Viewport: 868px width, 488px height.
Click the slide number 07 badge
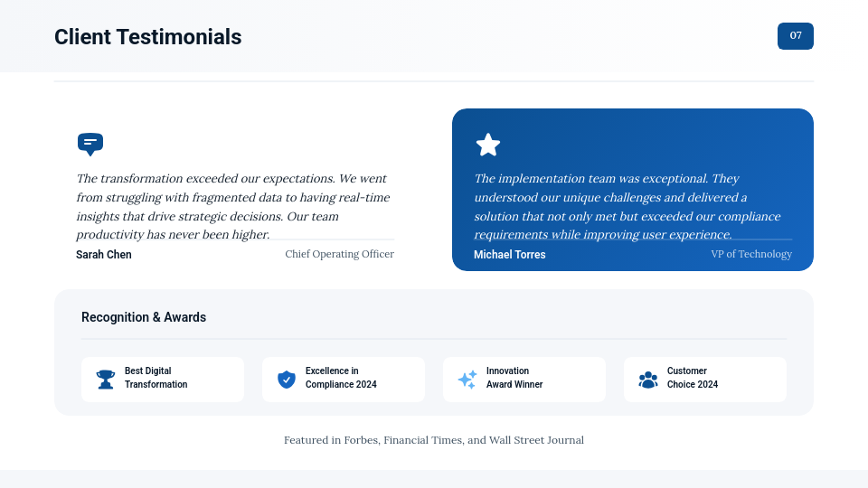pyautogui.click(x=796, y=36)
